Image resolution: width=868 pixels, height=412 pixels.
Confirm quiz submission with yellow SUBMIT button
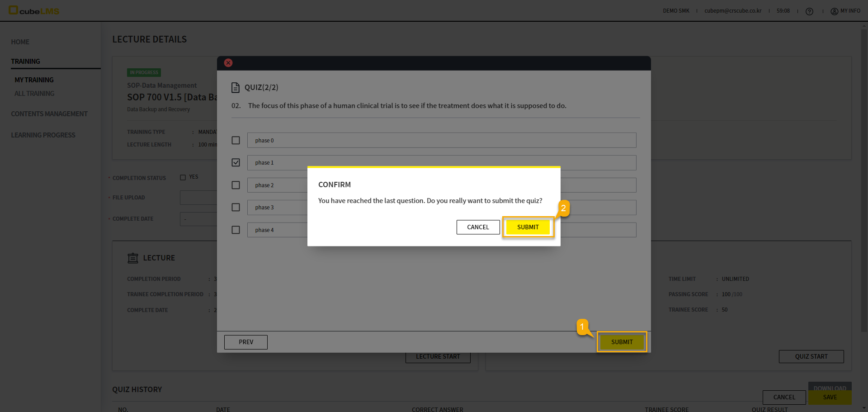[528, 227]
